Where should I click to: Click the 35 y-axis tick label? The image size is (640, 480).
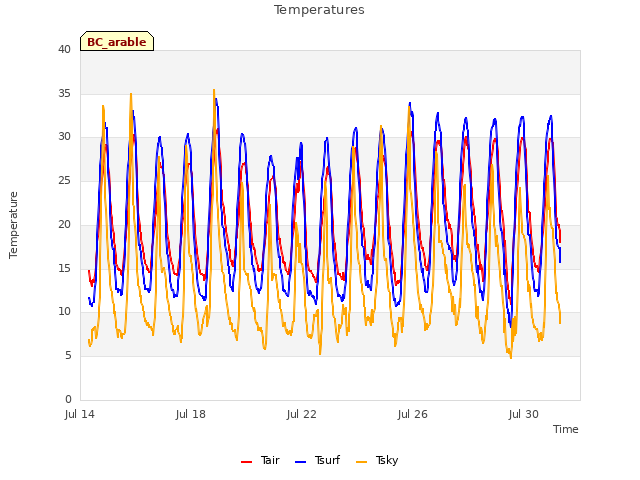[x=64, y=93]
